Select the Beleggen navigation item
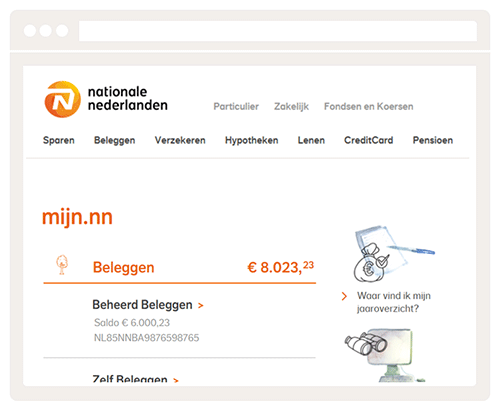The width and height of the screenshot is (500, 410). tap(115, 140)
